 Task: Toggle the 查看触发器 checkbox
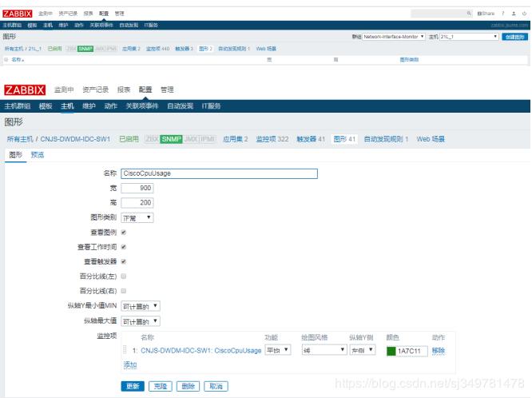point(124,261)
